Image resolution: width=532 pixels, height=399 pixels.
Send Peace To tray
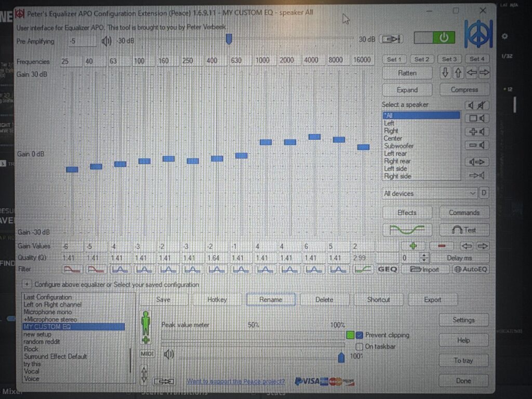[463, 361]
